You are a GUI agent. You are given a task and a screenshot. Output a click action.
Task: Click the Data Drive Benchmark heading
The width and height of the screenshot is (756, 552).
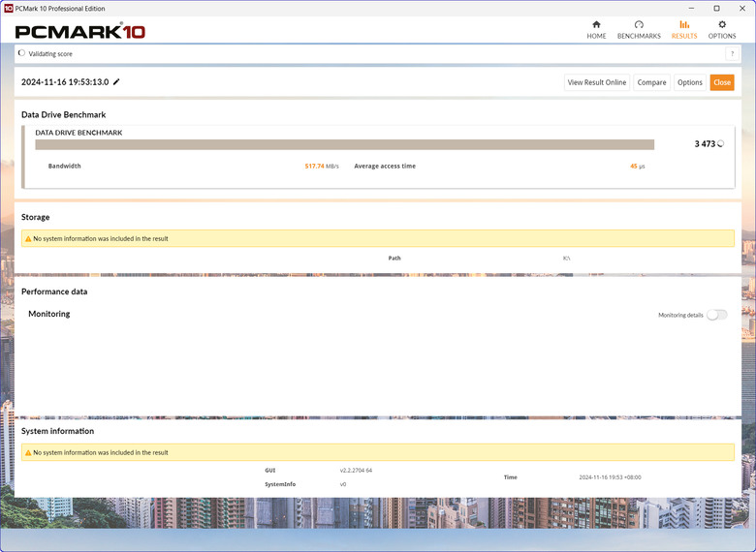point(64,114)
